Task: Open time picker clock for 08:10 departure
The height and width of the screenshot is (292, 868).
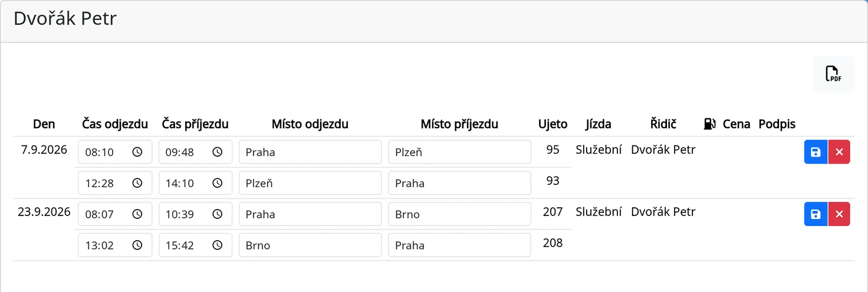Action: click(137, 152)
